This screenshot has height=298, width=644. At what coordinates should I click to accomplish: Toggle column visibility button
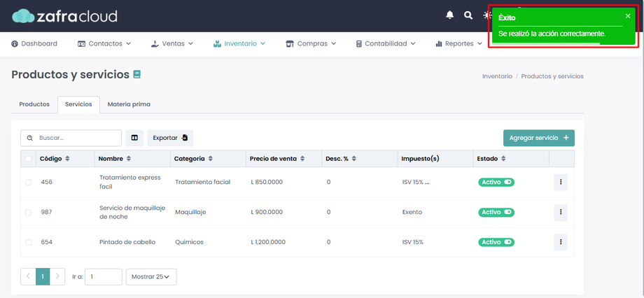coord(134,138)
